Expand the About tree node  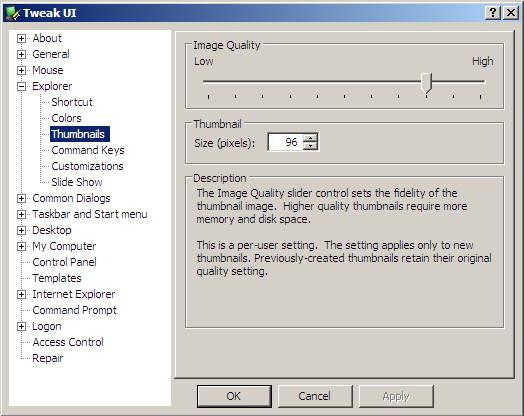[21, 38]
